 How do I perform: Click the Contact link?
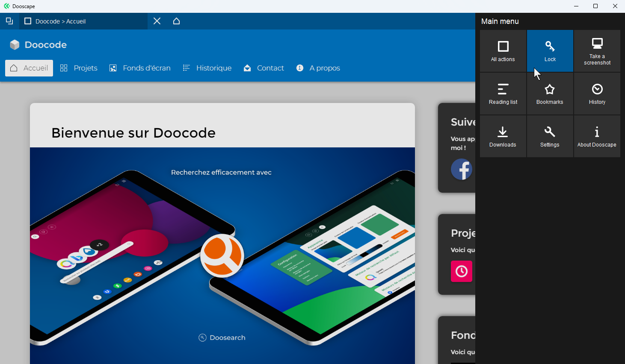[x=264, y=68]
